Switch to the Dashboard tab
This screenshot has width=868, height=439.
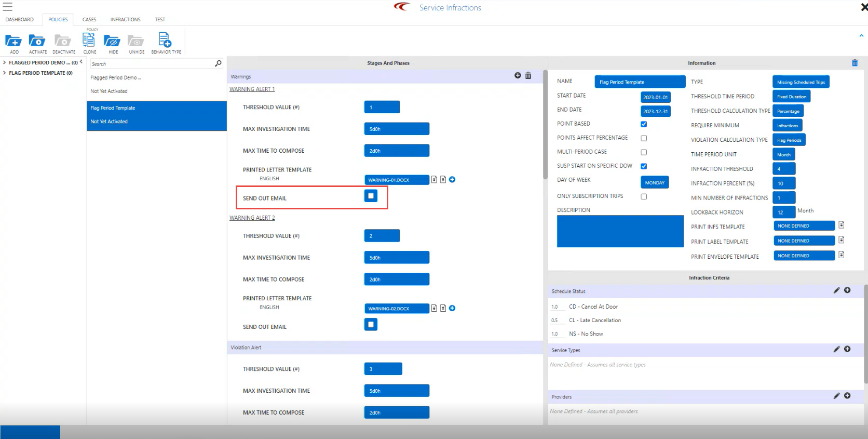(x=20, y=20)
